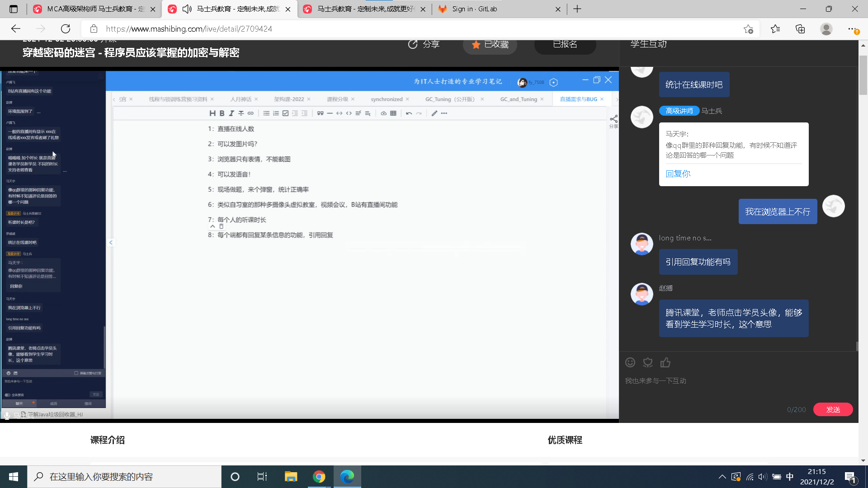Click the 已报名 enrolled button
The height and width of the screenshot is (488, 868).
pos(565,44)
